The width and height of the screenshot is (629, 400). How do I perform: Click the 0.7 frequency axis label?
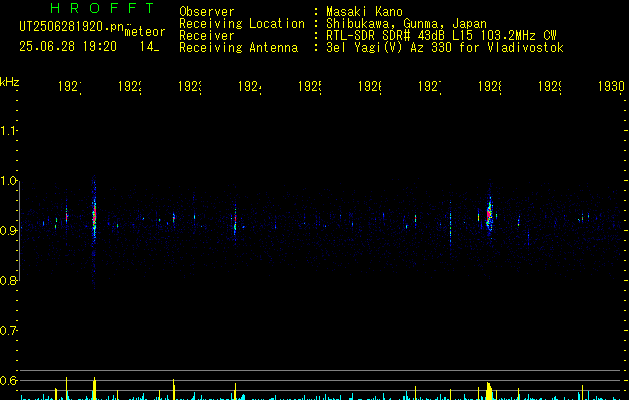click(8, 331)
